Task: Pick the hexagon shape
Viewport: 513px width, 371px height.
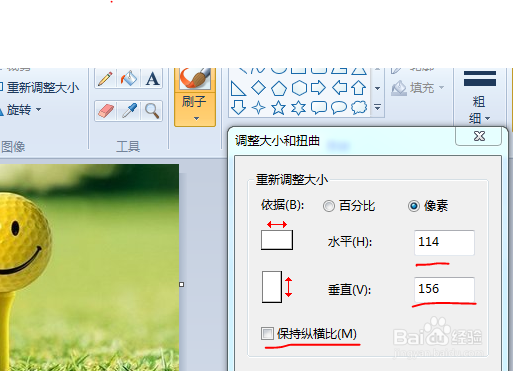Action: (x=299, y=88)
